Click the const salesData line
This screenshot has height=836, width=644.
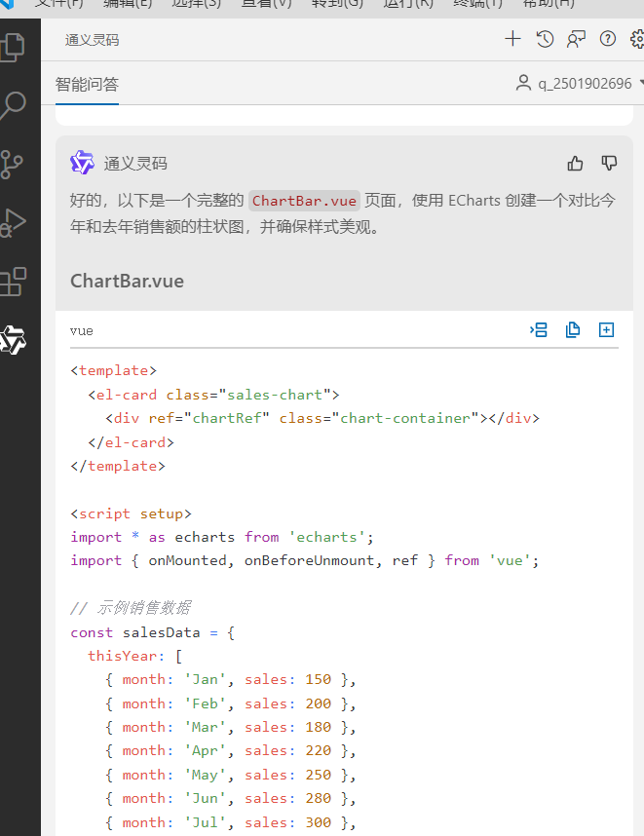click(x=152, y=632)
